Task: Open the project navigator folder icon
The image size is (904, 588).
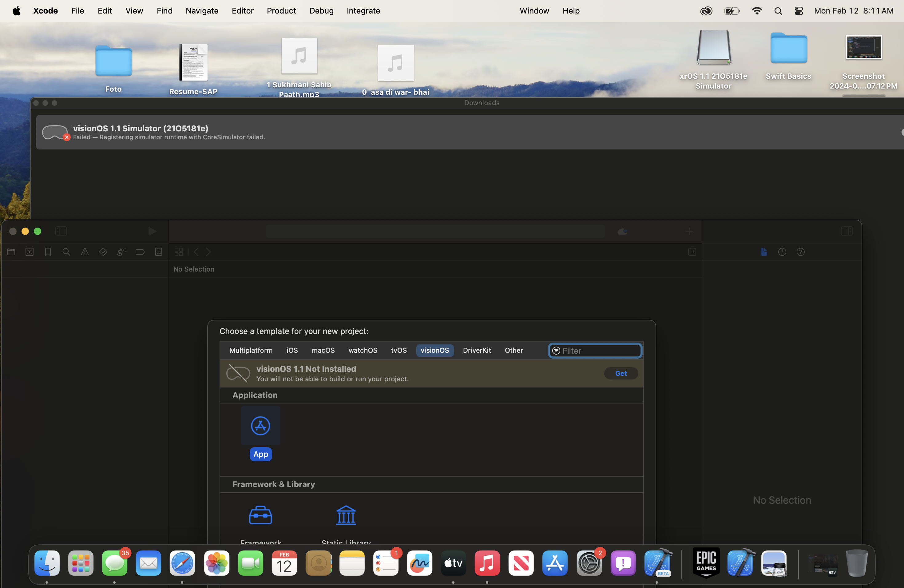Action: point(11,252)
